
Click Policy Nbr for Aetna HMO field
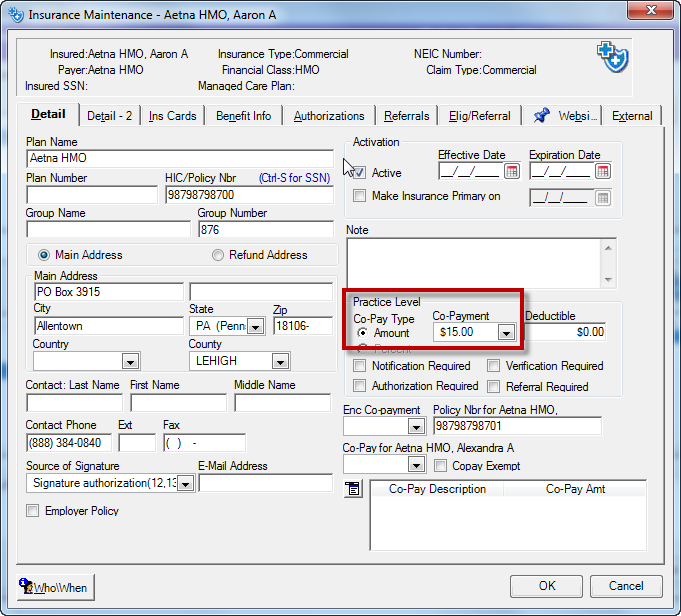pyautogui.click(x=517, y=426)
